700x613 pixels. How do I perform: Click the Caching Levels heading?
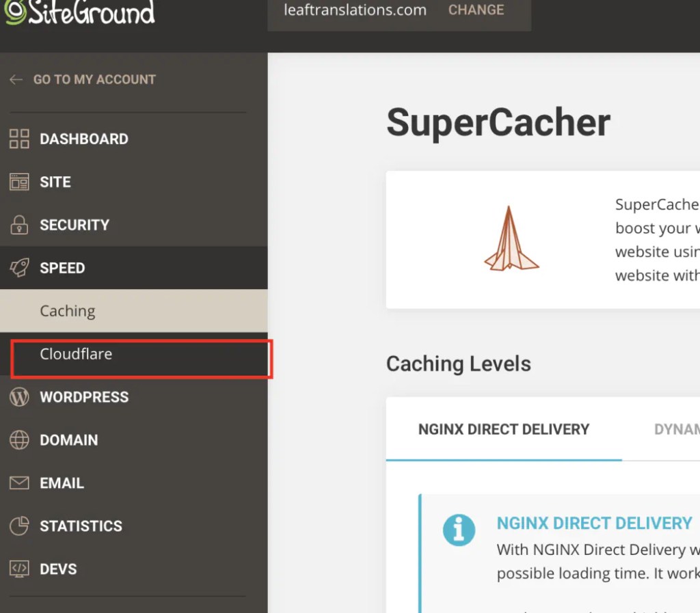(x=459, y=364)
